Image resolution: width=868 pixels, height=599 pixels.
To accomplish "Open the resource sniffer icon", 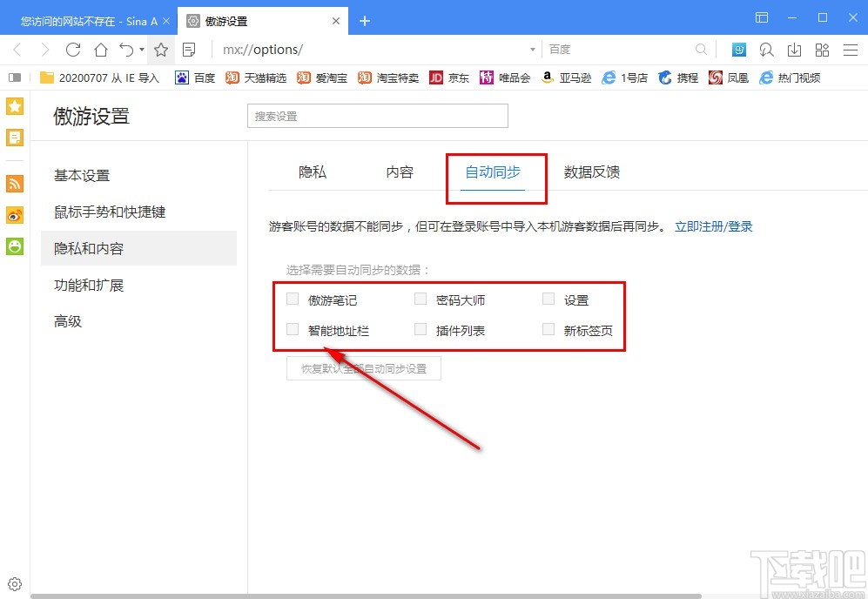I will tap(766, 50).
